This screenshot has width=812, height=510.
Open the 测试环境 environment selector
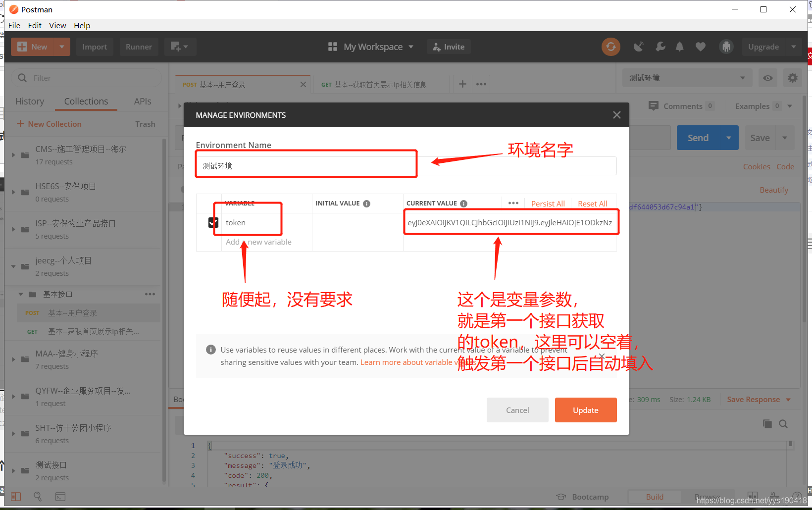tap(687, 78)
